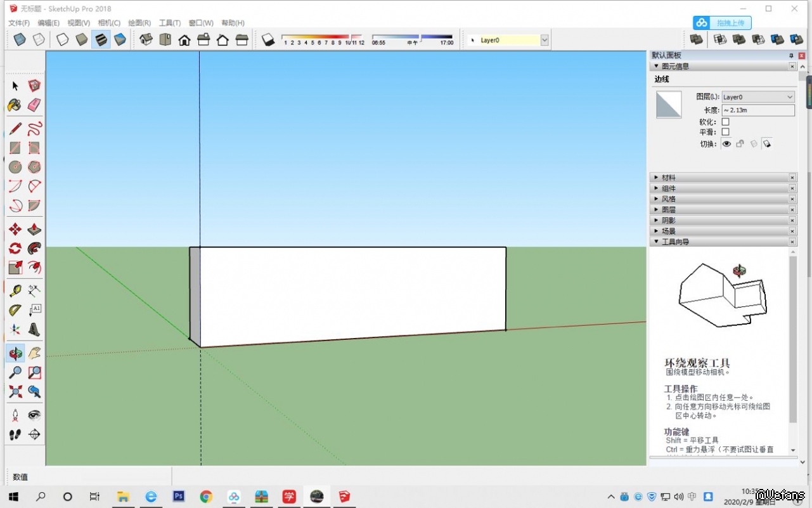Expand the 阴影 panel section
This screenshot has height=508, width=812.
coord(668,220)
